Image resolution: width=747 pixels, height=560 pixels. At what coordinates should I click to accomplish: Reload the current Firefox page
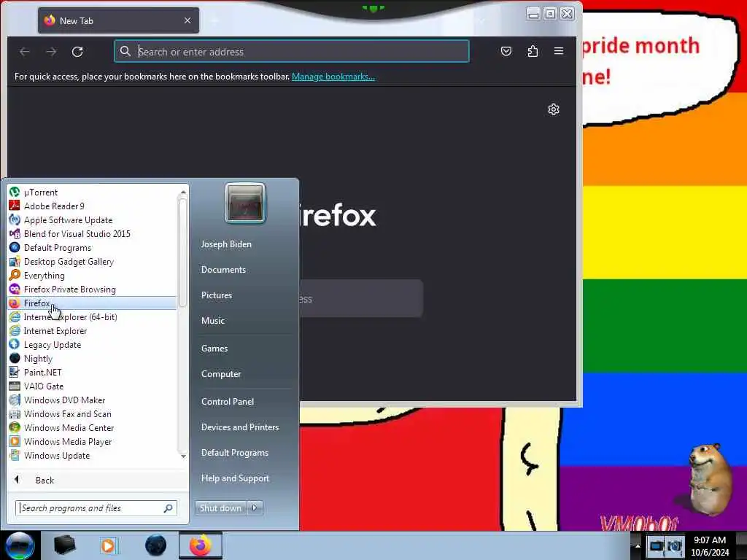point(77,52)
